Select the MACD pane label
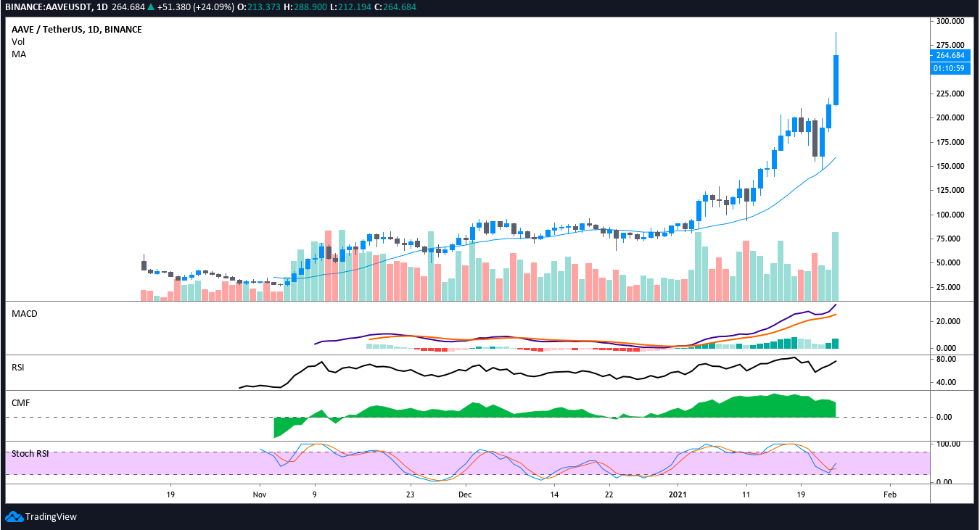The image size is (980, 530). click(x=24, y=313)
